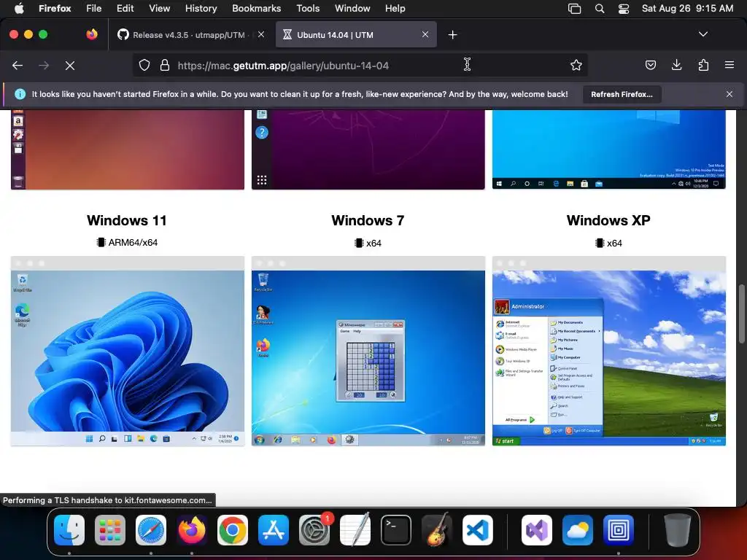The width and height of the screenshot is (747, 560).
Task: Expand the list all tabs chevron
Action: point(703,34)
